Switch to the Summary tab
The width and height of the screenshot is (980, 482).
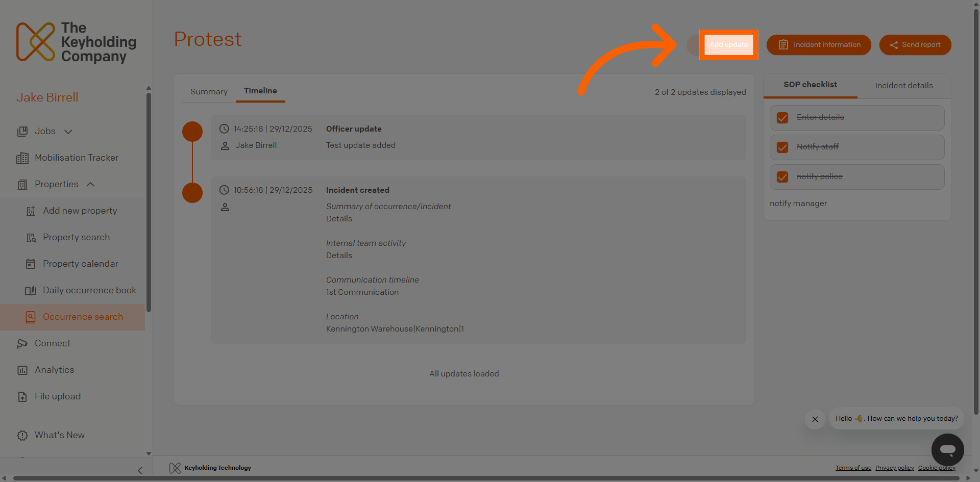coord(209,92)
